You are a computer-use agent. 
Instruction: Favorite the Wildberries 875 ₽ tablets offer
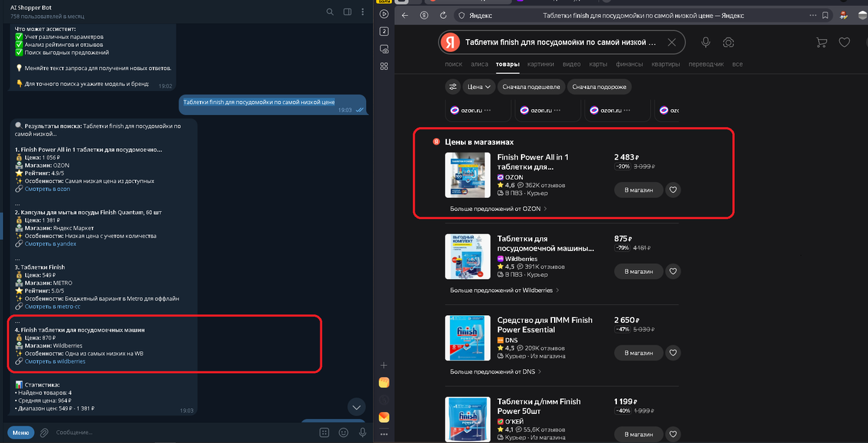pos(673,272)
